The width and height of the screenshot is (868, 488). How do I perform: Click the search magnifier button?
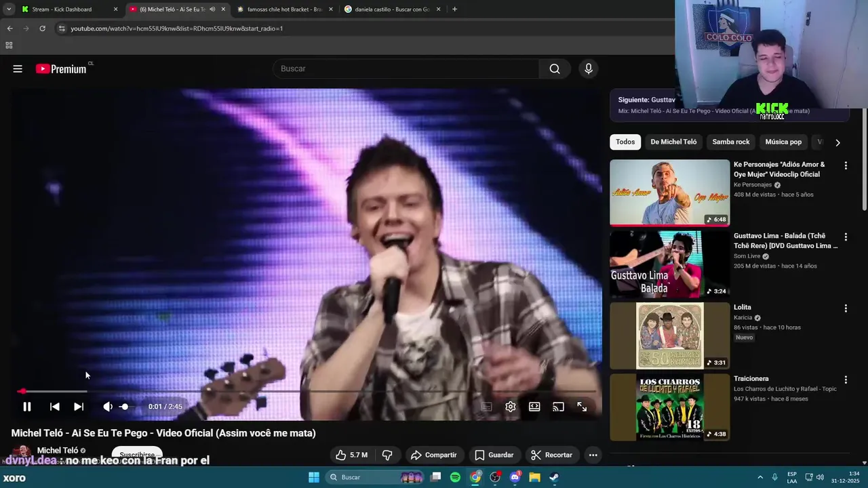pyautogui.click(x=555, y=68)
